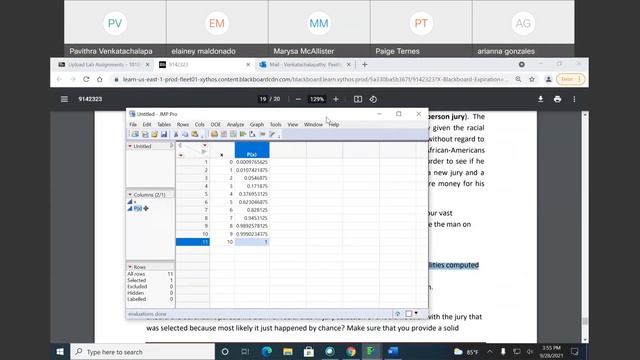Rotate the PDF with rotate icon
640x360 pixels.
click(x=373, y=99)
